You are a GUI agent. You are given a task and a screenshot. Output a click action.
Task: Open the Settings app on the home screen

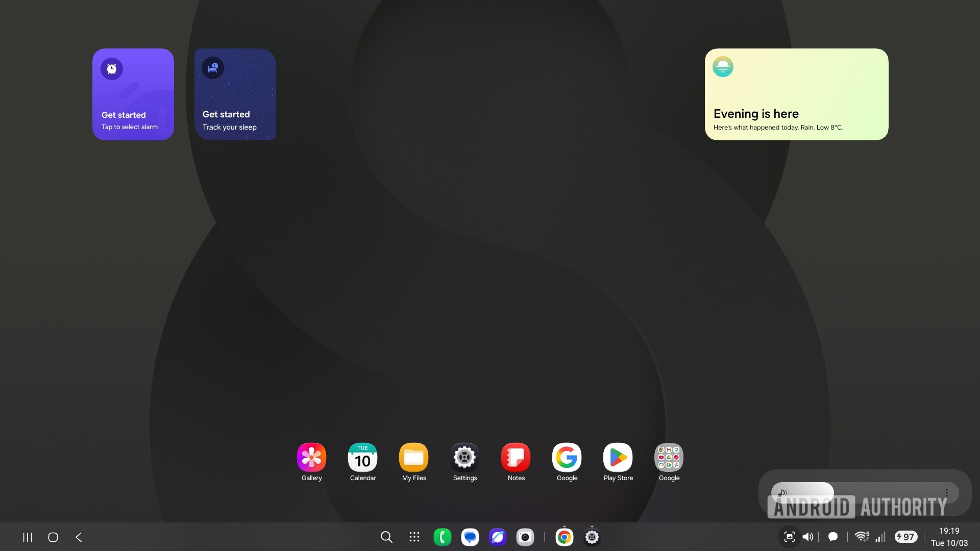click(x=464, y=458)
